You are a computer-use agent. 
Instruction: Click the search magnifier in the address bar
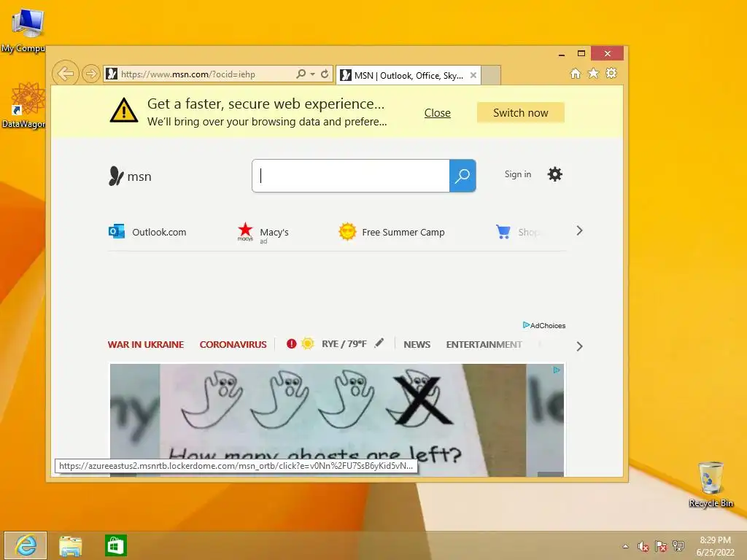pos(301,74)
